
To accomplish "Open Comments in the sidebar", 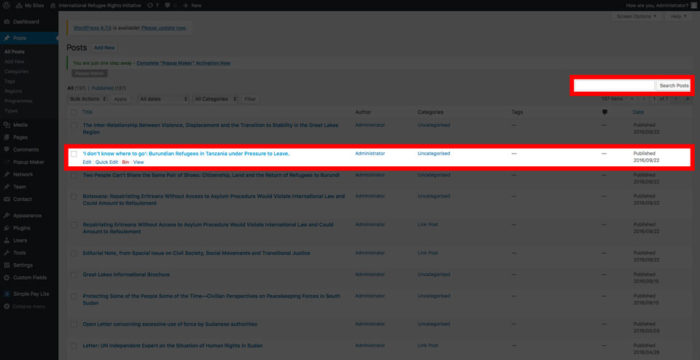I will tap(26, 150).
